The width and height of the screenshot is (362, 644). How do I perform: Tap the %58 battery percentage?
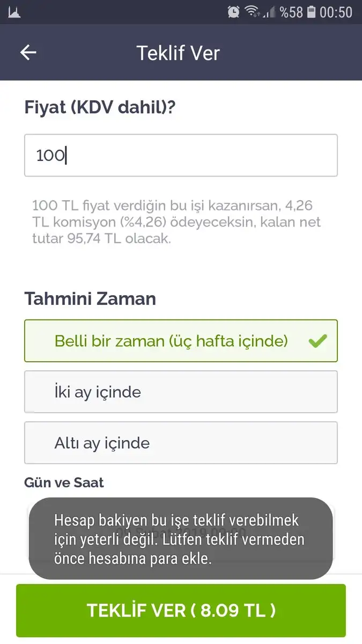point(291,12)
